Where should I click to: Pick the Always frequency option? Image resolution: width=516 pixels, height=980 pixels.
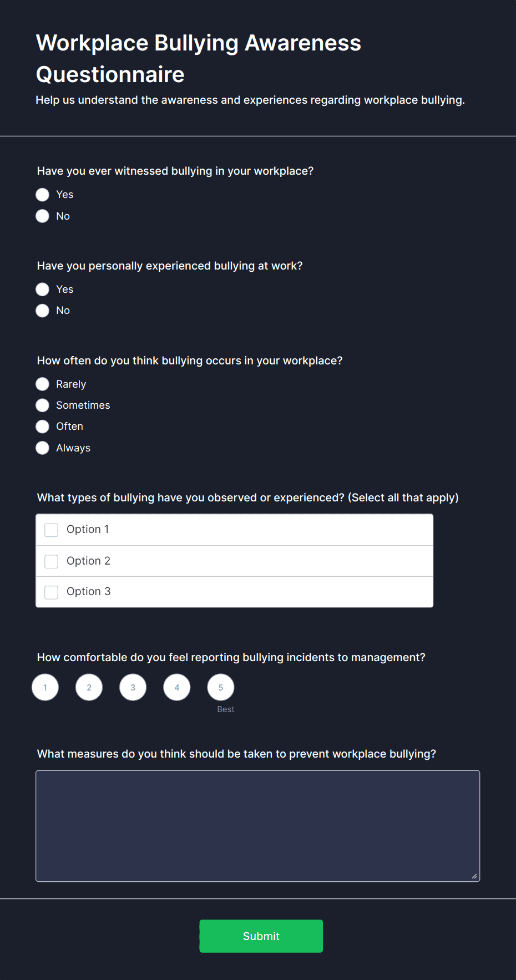[43, 448]
